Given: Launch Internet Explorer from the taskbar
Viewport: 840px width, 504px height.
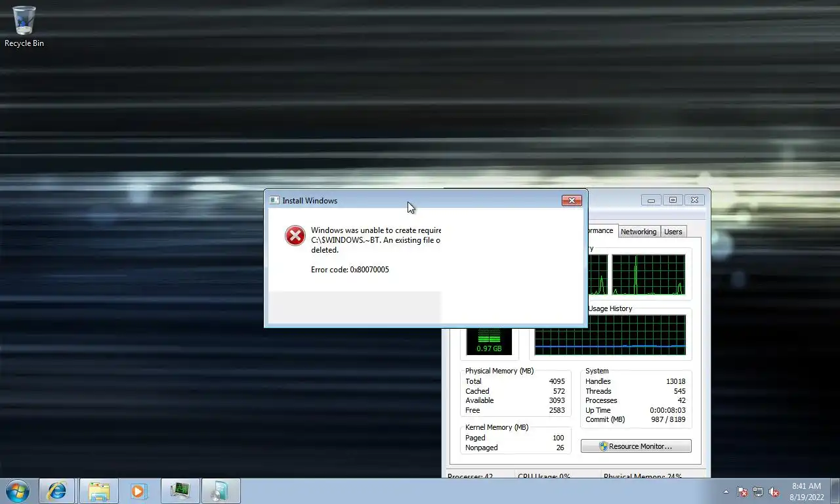Looking at the screenshot, I should 57,491.
